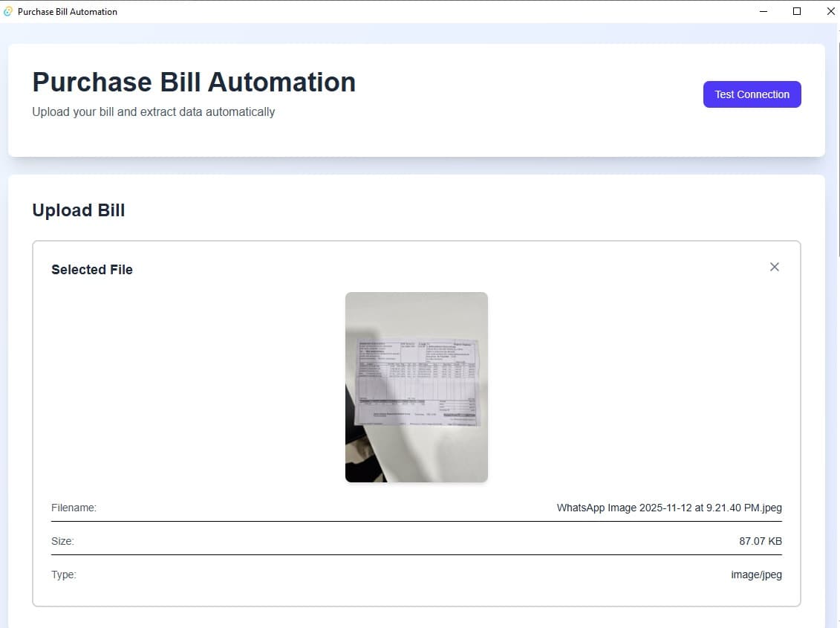The width and height of the screenshot is (840, 628).
Task: Click the image/jpeg type value
Action: (x=756, y=575)
